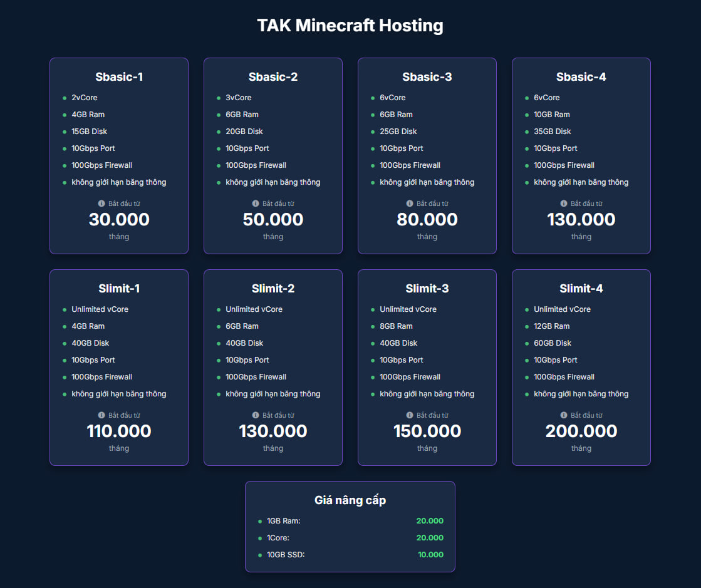
Task: Select the Sbasic-2 plan title
Action: tap(273, 77)
